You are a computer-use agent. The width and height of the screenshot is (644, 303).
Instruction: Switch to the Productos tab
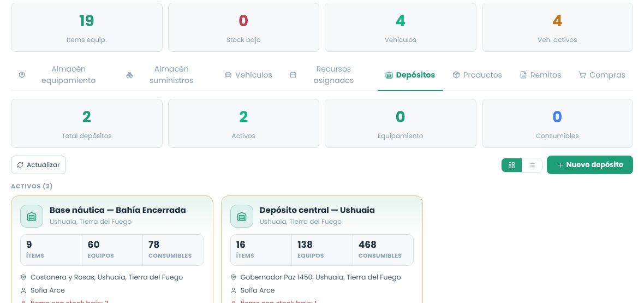[477, 75]
